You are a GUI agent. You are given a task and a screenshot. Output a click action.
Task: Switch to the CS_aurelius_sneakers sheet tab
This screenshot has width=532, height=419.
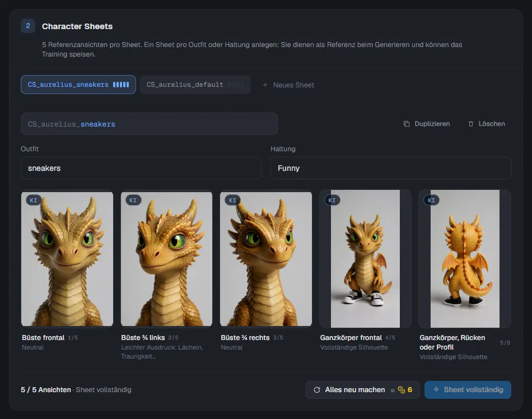[x=78, y=85]
